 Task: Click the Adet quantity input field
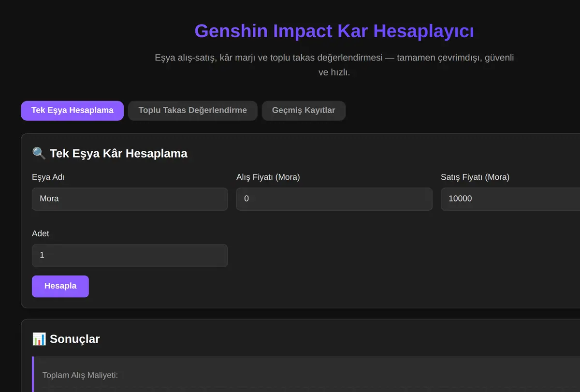[130, 255]
